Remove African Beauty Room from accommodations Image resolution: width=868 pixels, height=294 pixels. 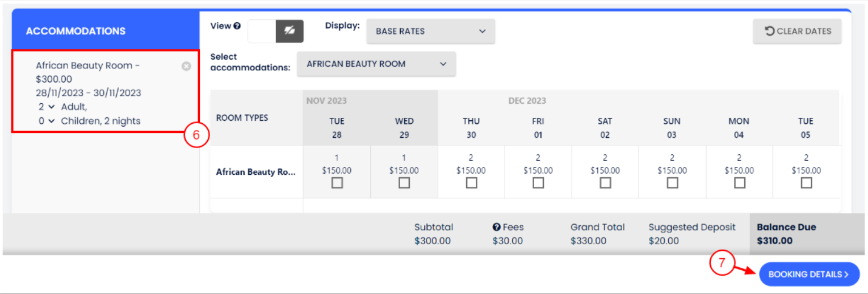pos(186,66)
